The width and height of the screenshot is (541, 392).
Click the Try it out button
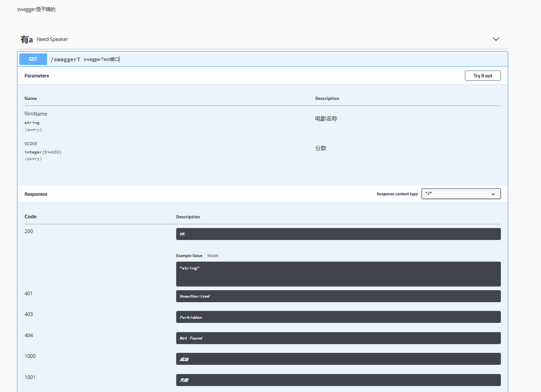click(482, 76)
